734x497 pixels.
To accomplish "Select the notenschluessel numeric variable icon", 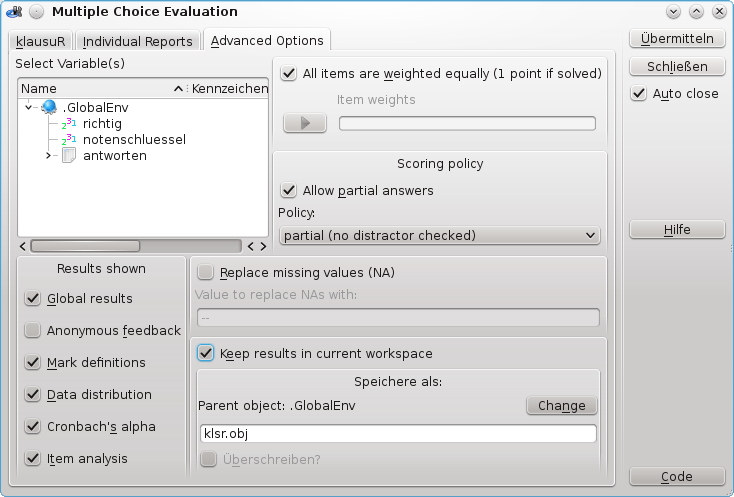I will [69, 139].
